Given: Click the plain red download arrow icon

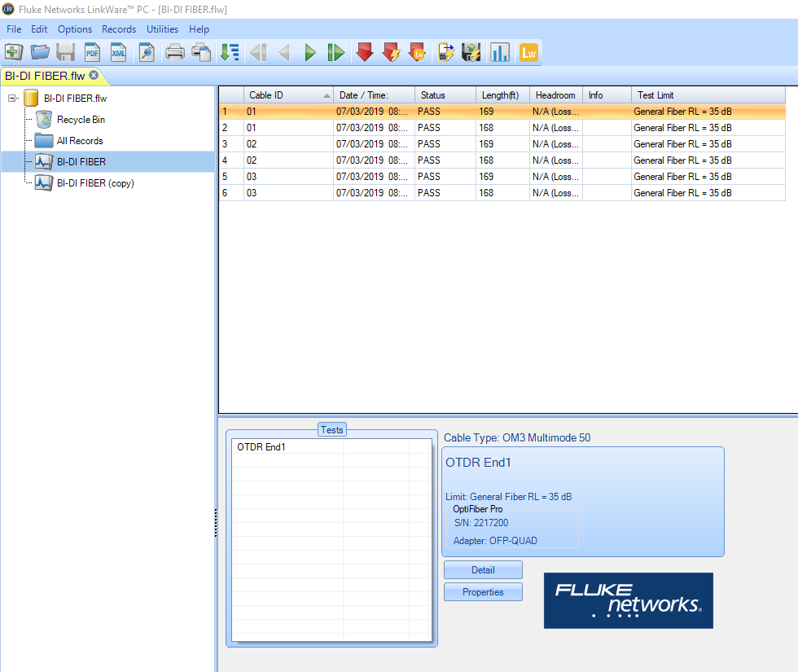Looking at the screenshot, I should click(x=365, y=52).
